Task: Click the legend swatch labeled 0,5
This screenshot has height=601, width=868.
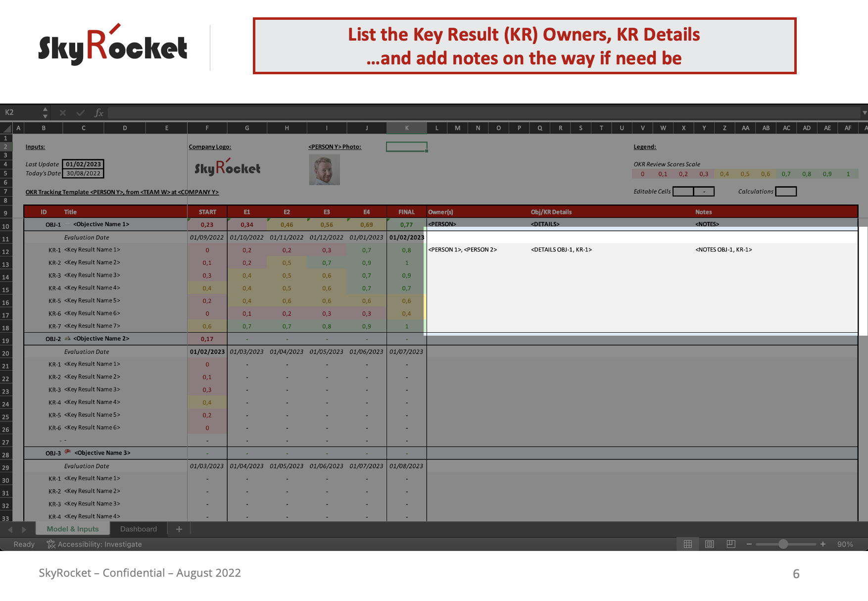Action: point(745,174)
